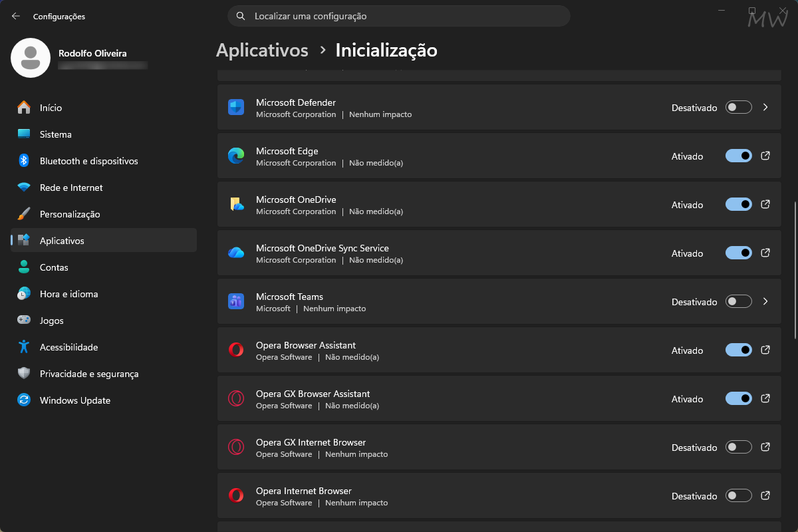Open Jogos settings
The image size is (798, 532).
tap(104, 321)
